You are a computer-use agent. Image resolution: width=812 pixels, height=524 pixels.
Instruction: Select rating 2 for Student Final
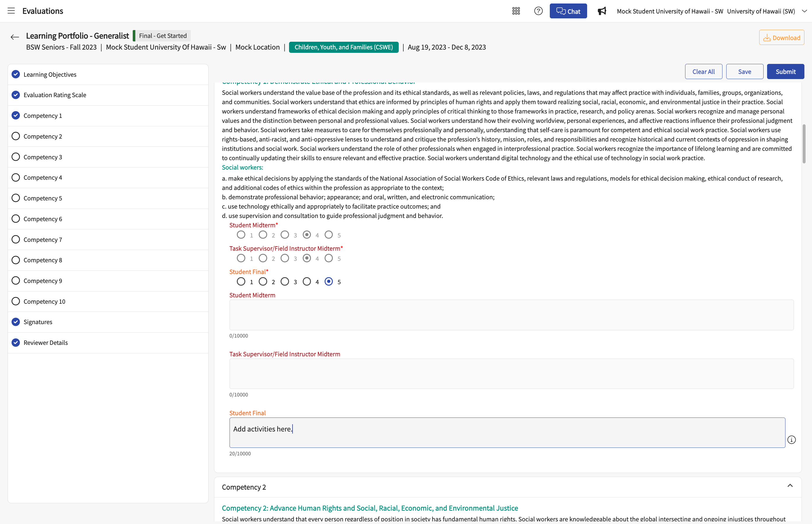point(262,281)
